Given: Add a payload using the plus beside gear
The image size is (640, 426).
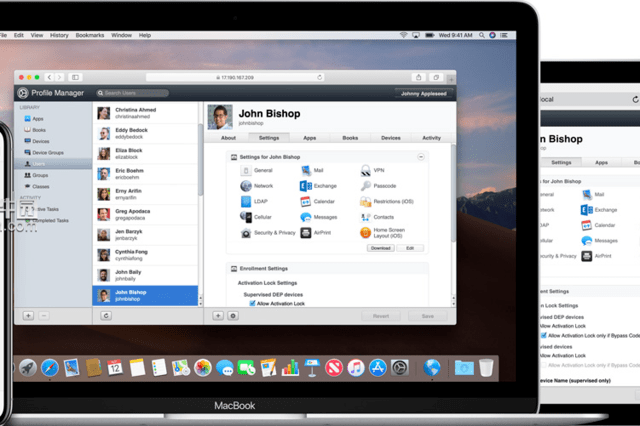Looking at the screenshot, I should tap(218, 315).
